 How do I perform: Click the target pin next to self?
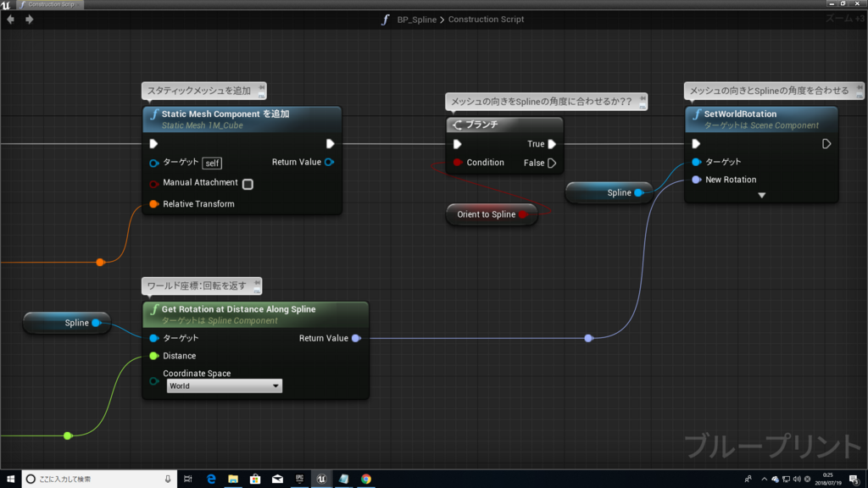pos(154,163)
